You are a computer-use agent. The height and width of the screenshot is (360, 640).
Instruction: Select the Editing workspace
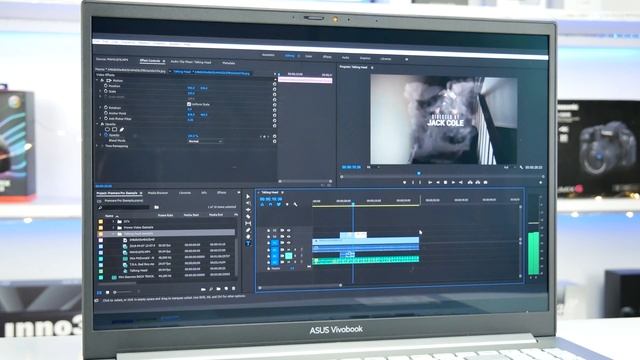289,56
